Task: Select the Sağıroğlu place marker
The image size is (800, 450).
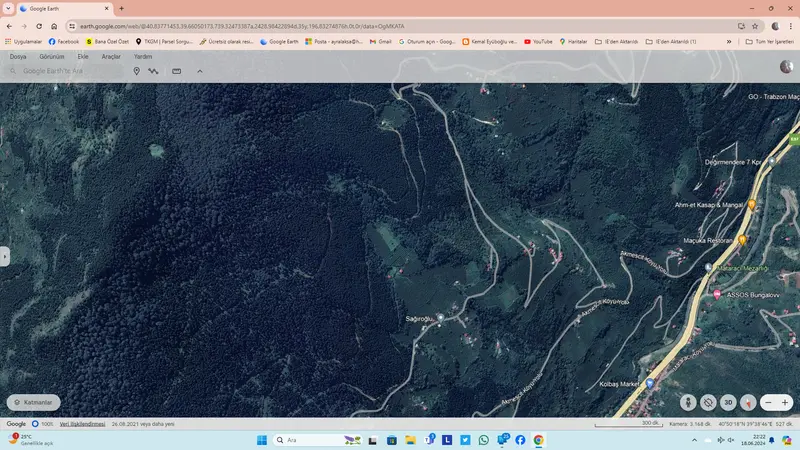Action: (x=440, y=318)
